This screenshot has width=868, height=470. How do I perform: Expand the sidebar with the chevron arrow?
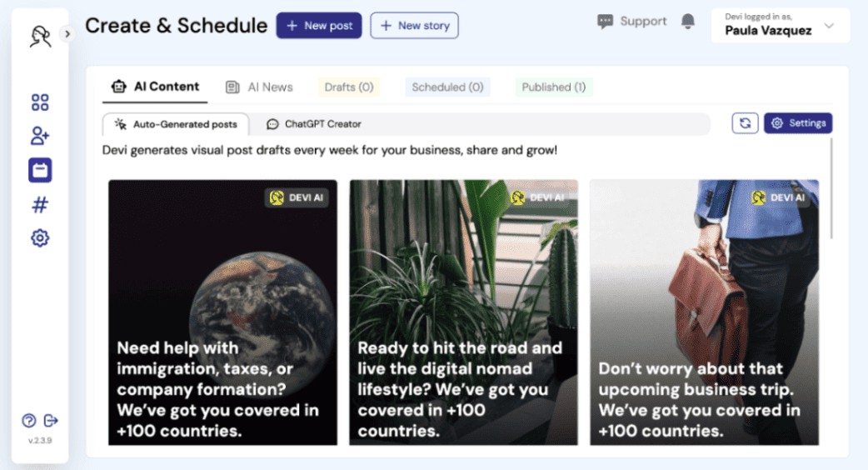click(x=67, y=34)
